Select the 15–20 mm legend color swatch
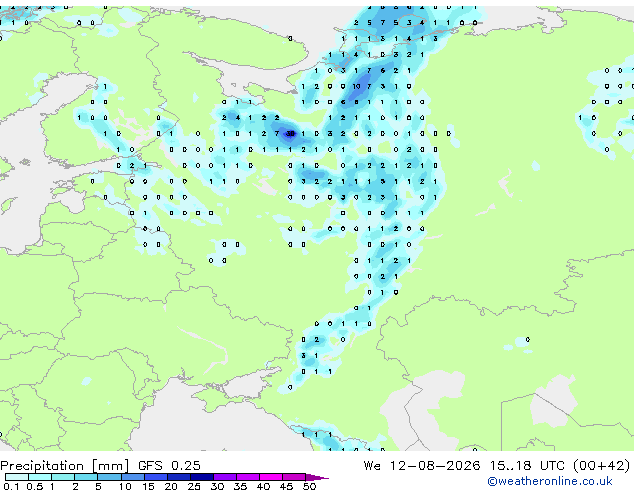 point(156,477)
